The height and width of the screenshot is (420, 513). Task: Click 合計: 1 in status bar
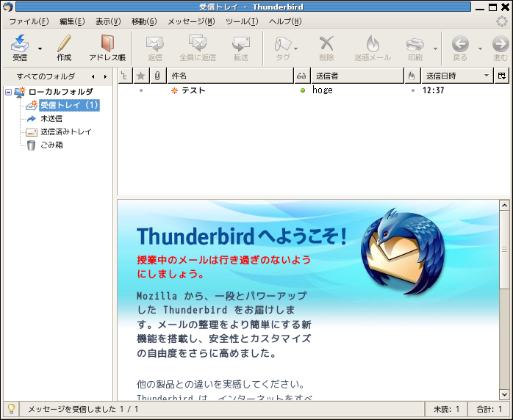coord(489,409)
